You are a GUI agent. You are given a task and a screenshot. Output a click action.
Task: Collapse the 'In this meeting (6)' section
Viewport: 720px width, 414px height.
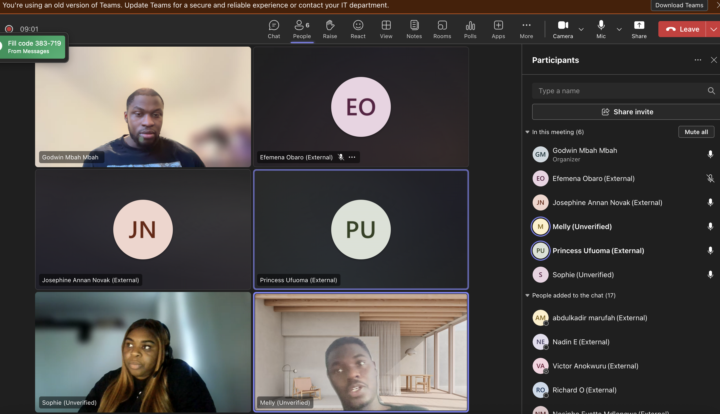pyautogui.click(x=528, y=132)
